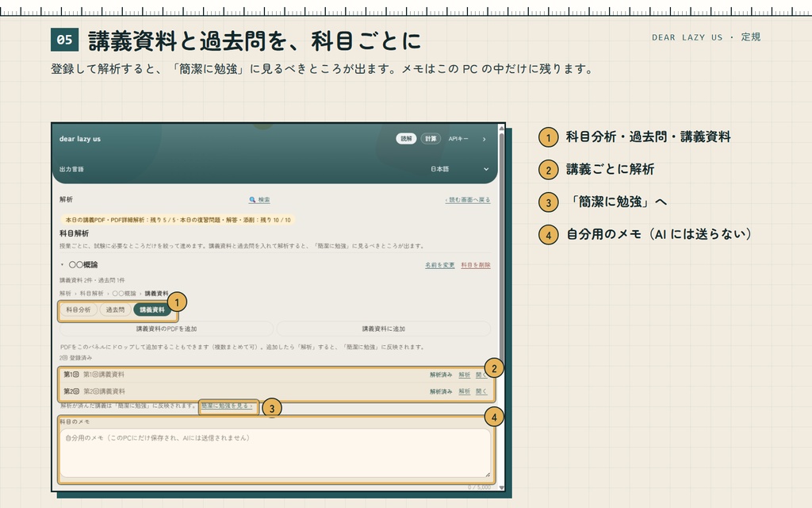Image resolution: width=812 pixels, height=508 pixels.
Task: Click the red 科目を削除 link
Action: 476,265
